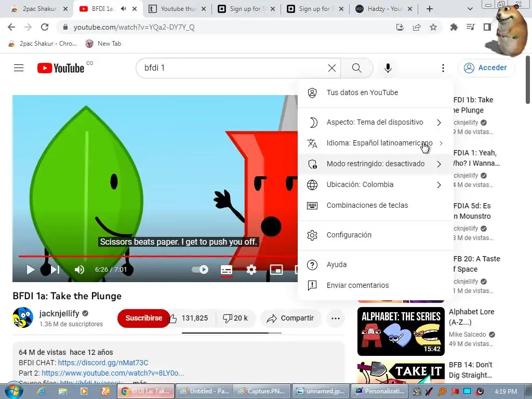Clear the search box with X
This screenshot has height=399, width=532.
[332, 68]
